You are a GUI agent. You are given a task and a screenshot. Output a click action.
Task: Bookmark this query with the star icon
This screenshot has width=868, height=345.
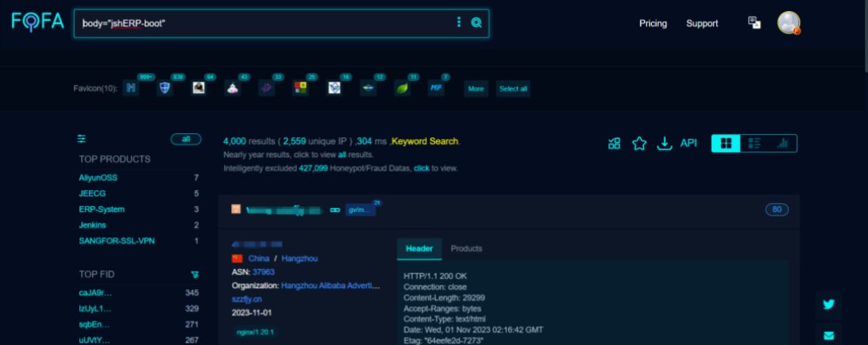(639, 144)
